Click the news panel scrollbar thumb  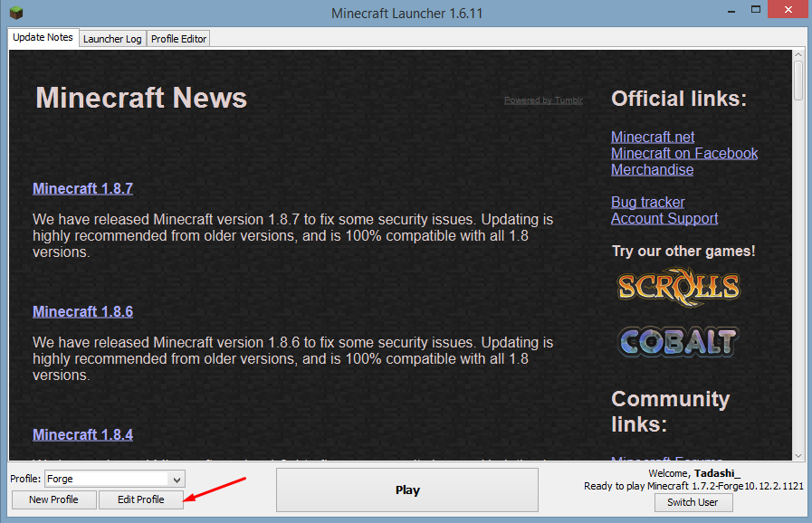[798, 81]
